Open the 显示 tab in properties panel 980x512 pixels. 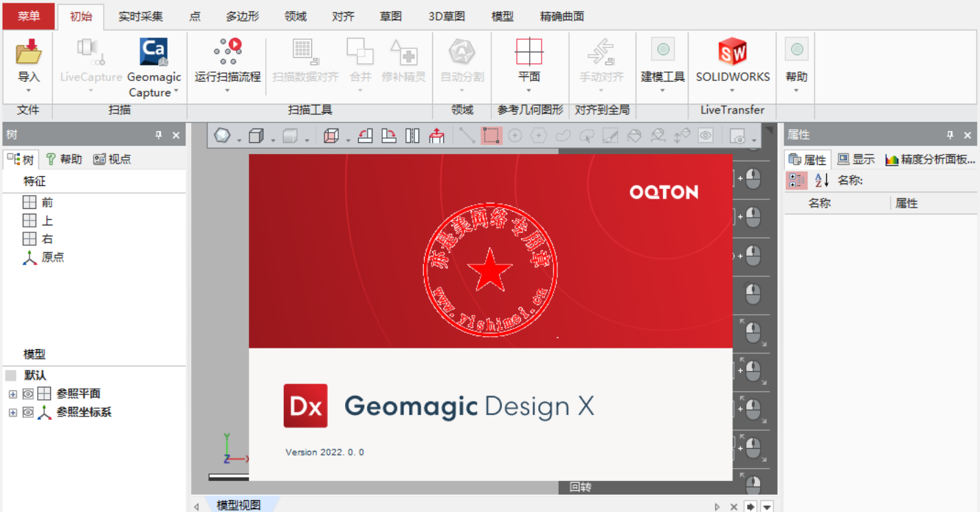pos(856,159)
